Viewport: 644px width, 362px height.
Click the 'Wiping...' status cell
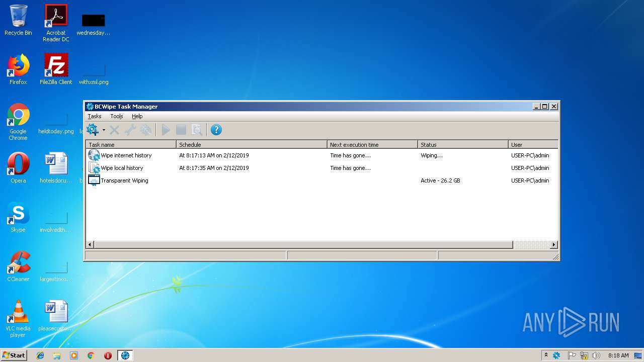[x=432, y=155]
